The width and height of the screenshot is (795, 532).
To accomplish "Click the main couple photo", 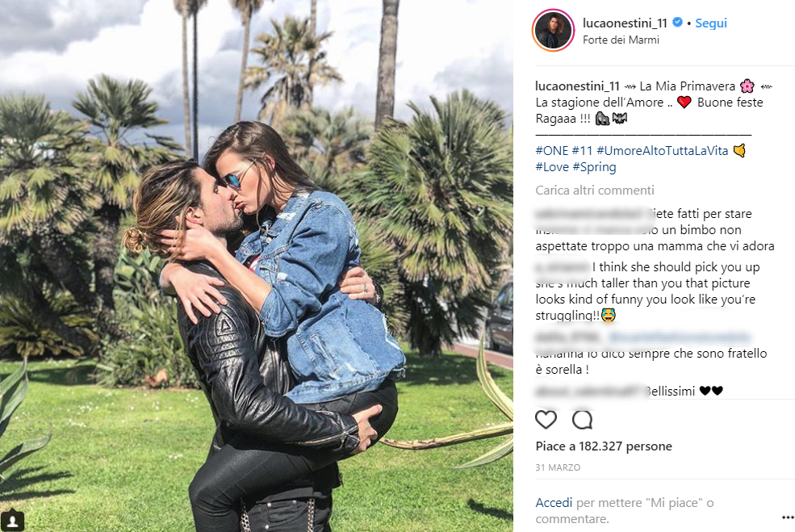I will [x=257, y=266].
